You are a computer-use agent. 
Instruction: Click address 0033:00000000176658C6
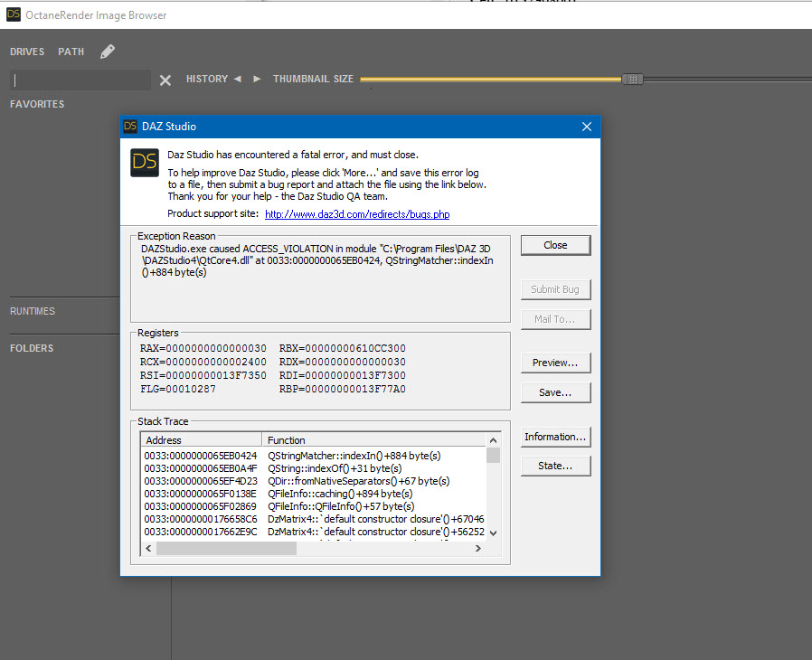point(201,519)
